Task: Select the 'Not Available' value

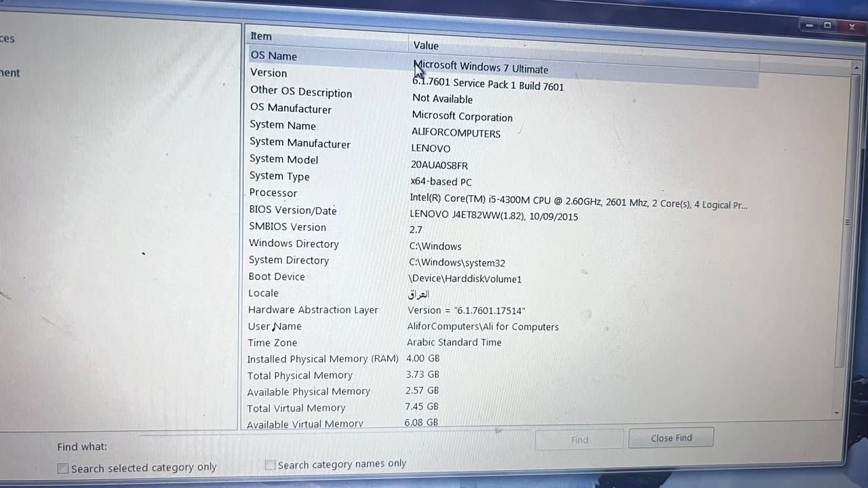Action: click(x=442, y=99)
